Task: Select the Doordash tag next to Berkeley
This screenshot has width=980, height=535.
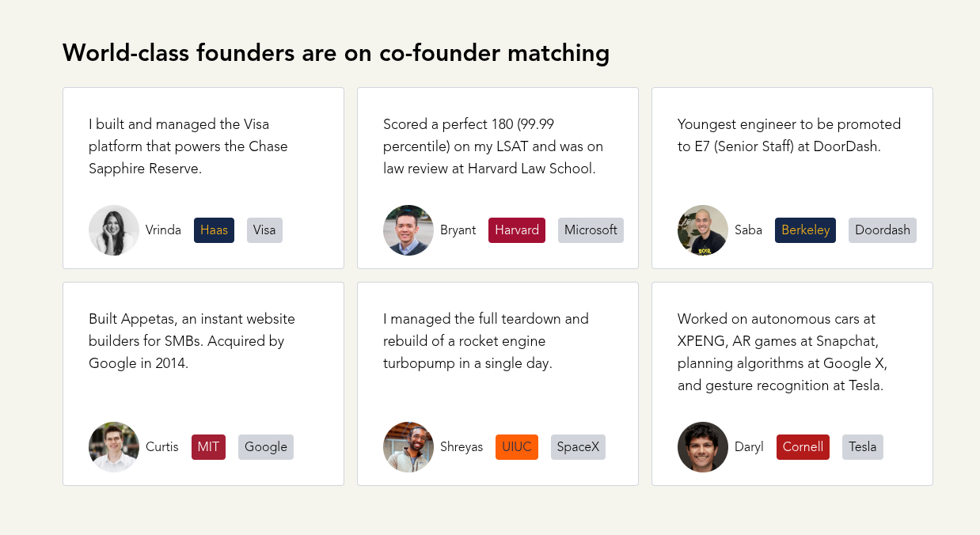Action: click(x=882, y=230)
